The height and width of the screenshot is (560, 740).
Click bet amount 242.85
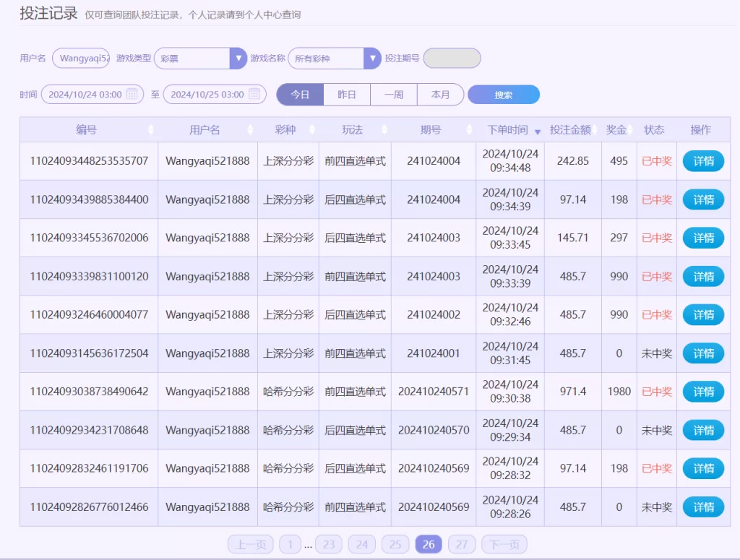tap(573, 161)
